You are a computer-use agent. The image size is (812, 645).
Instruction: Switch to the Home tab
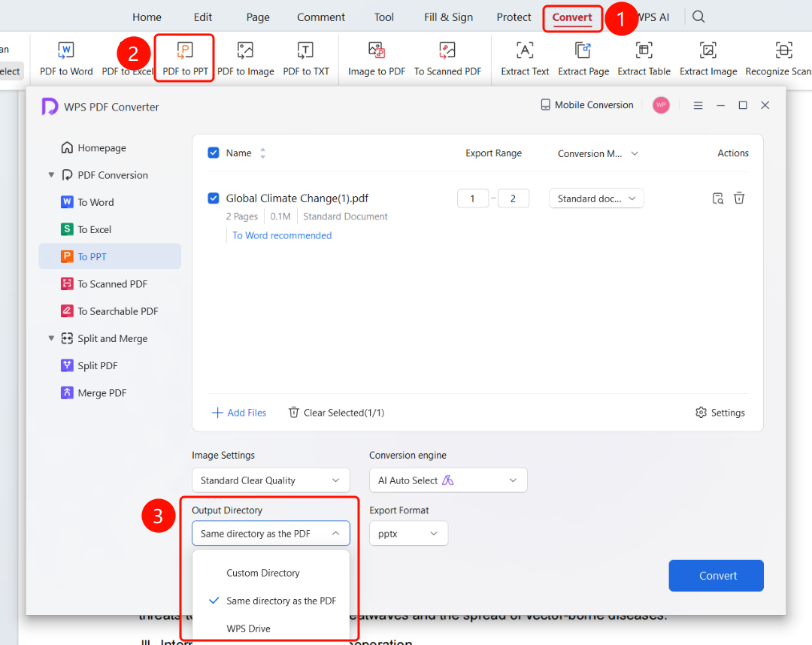tap(147, 17)
